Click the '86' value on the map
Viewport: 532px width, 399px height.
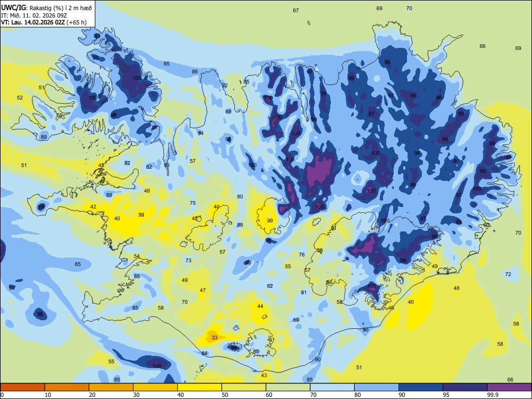(195, 72)
